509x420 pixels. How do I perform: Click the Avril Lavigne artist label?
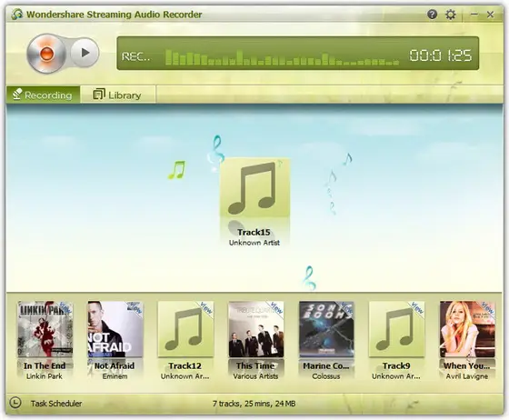pyautogui.click(x=467, y=376)
